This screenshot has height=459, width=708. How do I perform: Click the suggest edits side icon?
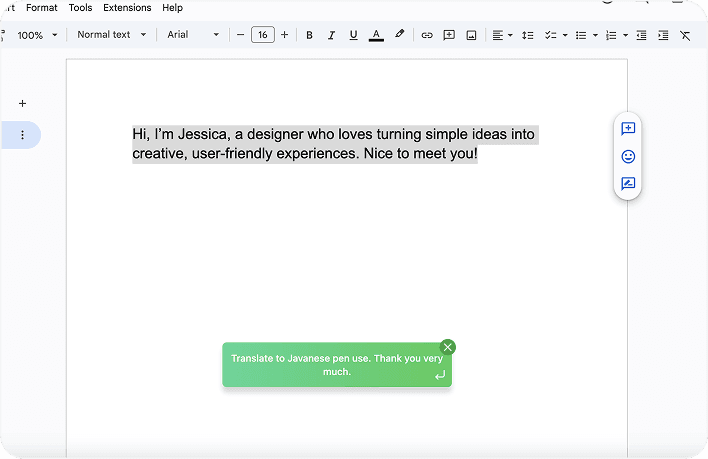628,184
